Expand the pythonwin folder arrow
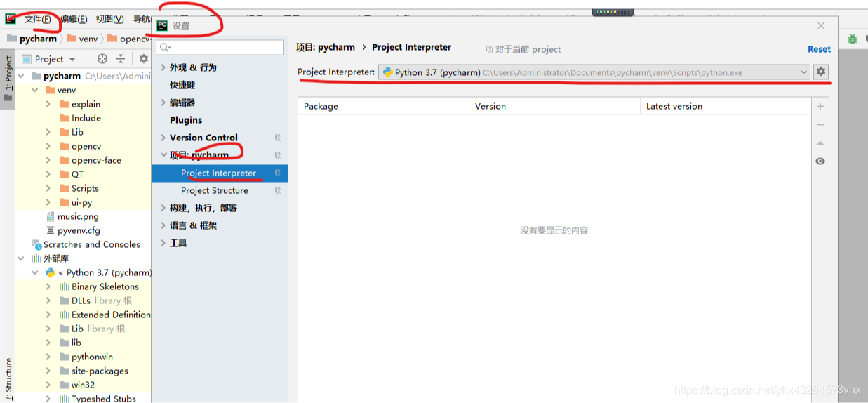Screen dimensions: 868x403 coord(48,357)
